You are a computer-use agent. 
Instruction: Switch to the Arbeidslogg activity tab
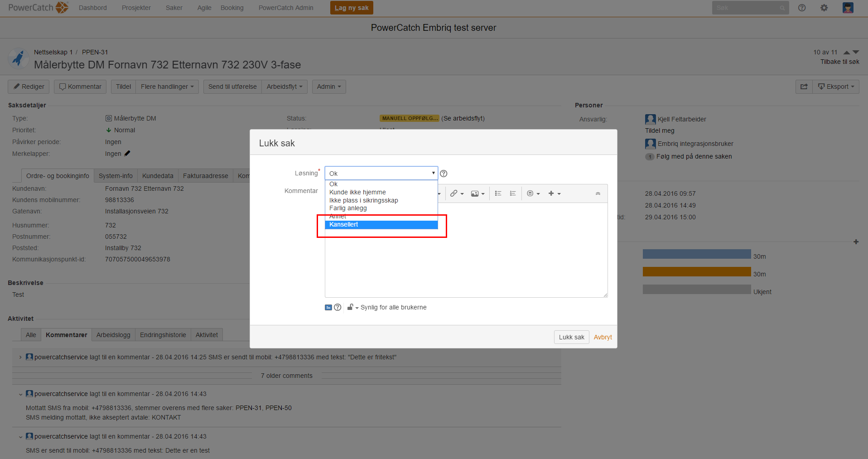pyautogui.click(x=113, y=335)
